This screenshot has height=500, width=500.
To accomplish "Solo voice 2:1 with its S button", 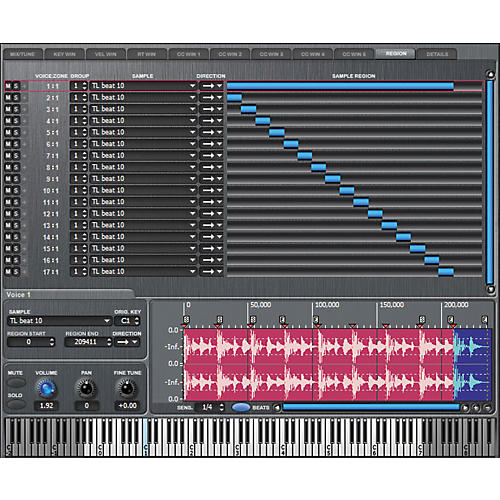I will (x=16, y=98).
